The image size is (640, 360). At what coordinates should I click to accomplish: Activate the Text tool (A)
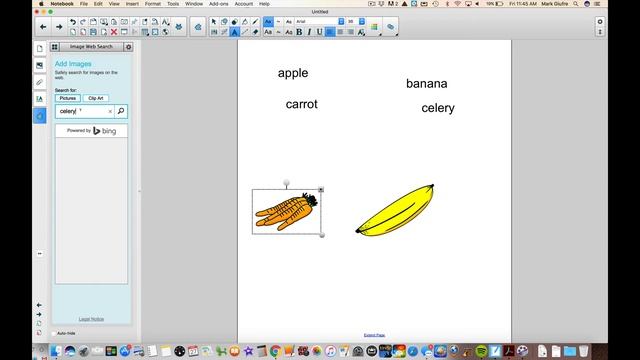235,32
